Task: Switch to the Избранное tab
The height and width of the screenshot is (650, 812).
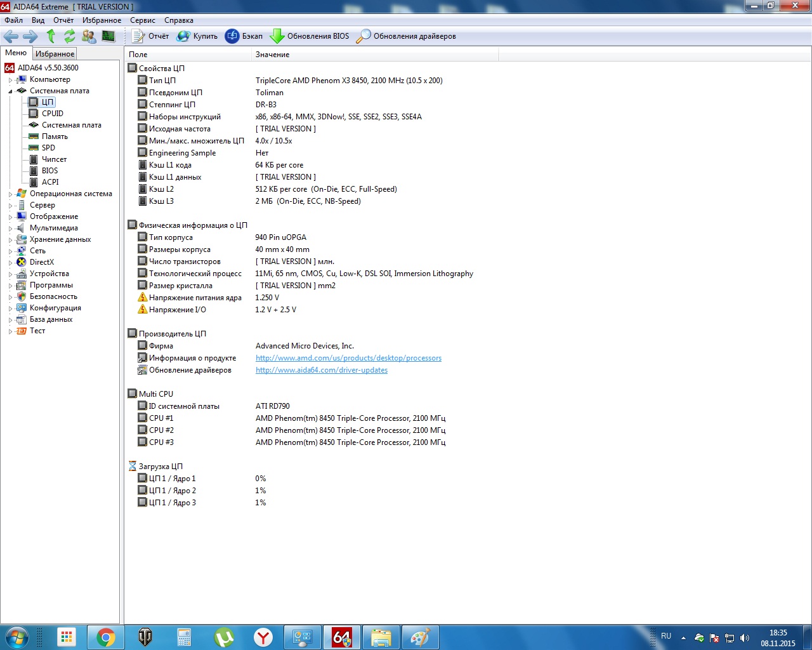Action: [x=55, y=54]
